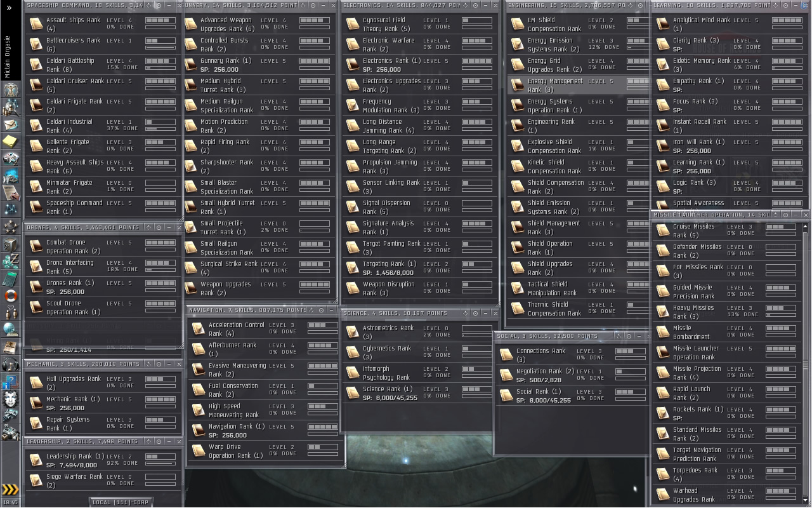Open the orange lifebuoy help icon
812x508 pixels.
pos(10,295)
